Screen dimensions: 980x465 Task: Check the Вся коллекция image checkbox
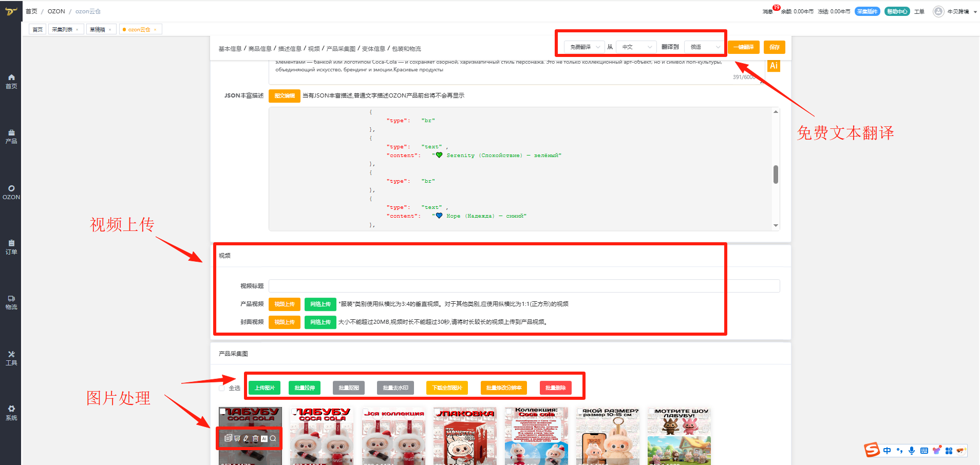point(366,412)
